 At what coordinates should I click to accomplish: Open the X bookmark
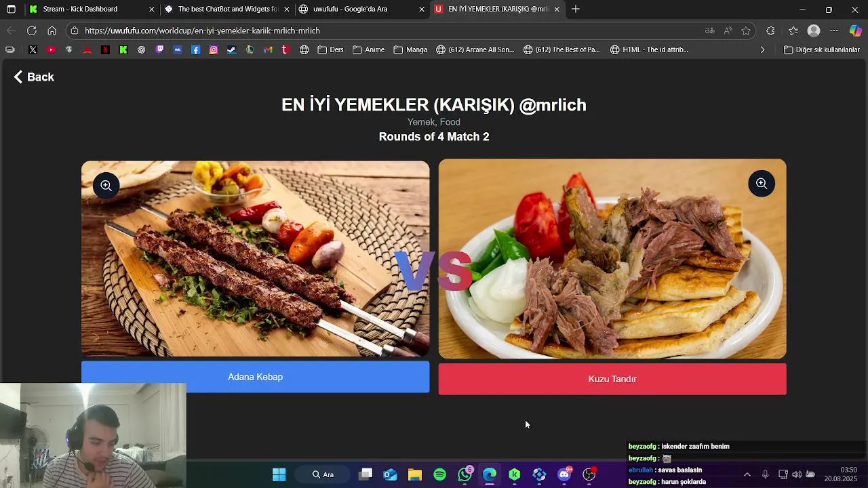pyautogui.click(x=33, y=49)
